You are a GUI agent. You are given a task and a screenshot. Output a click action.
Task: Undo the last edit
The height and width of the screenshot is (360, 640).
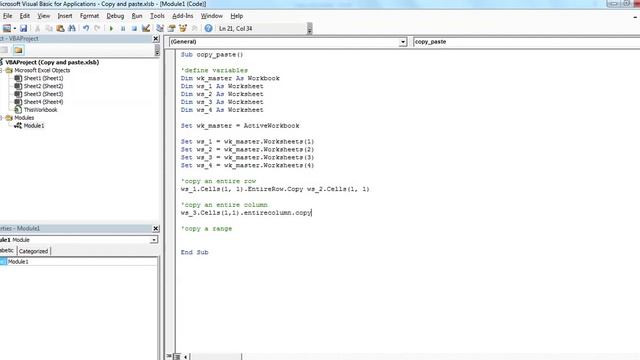coord(86,29)
